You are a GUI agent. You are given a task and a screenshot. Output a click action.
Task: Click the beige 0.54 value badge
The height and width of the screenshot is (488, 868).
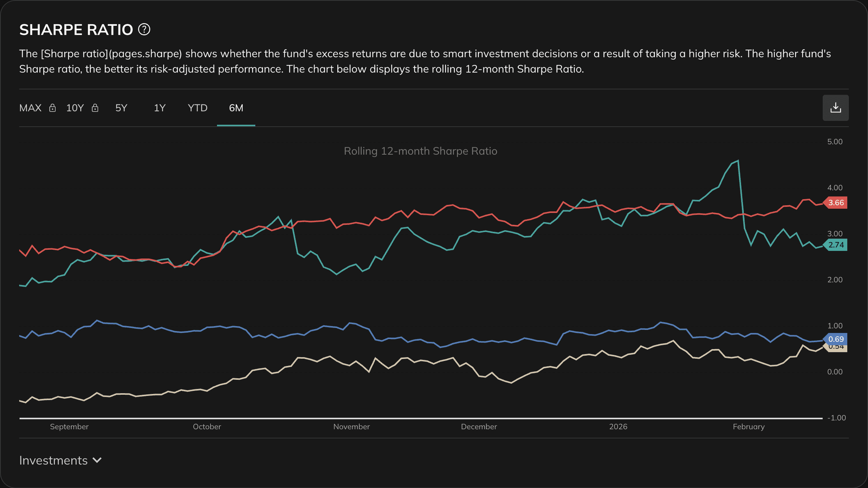[x=835, y=346]
